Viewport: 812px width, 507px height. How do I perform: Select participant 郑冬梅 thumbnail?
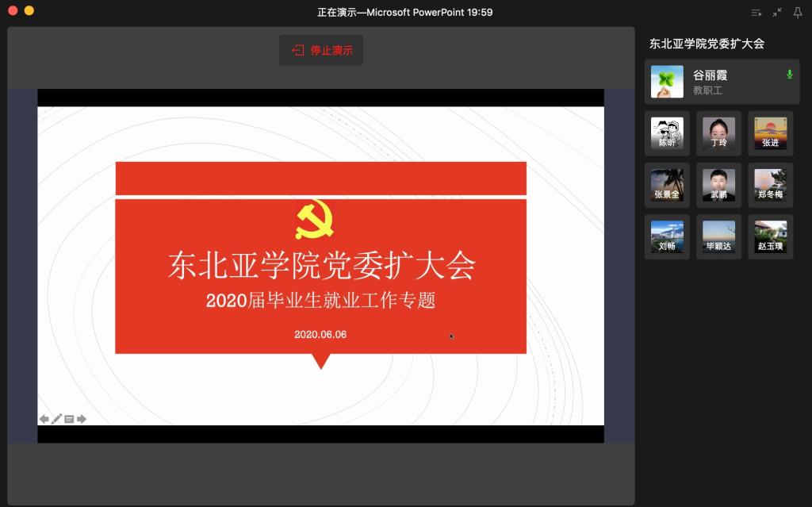click(x=771, y=185)
